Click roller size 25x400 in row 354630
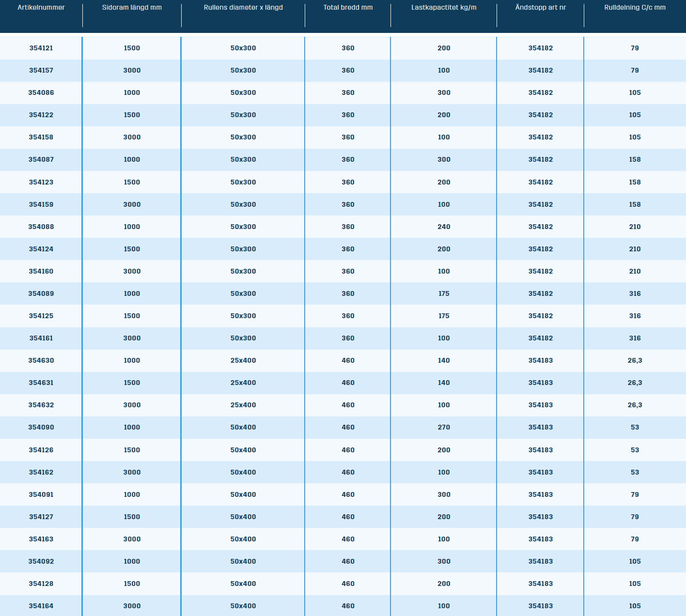The width and height of the screenshot is (686, 616). point(243,361)
